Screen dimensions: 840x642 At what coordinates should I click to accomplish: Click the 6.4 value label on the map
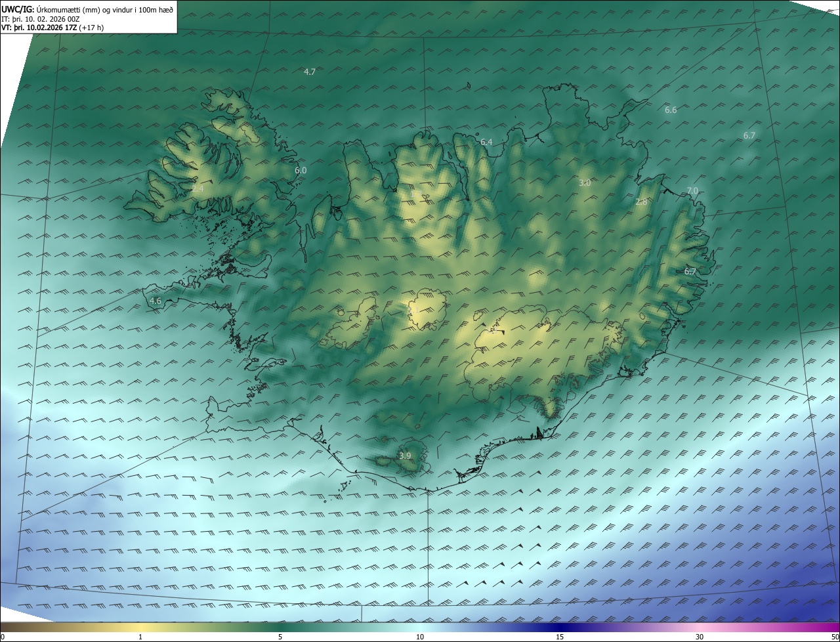tap(486, 142)
